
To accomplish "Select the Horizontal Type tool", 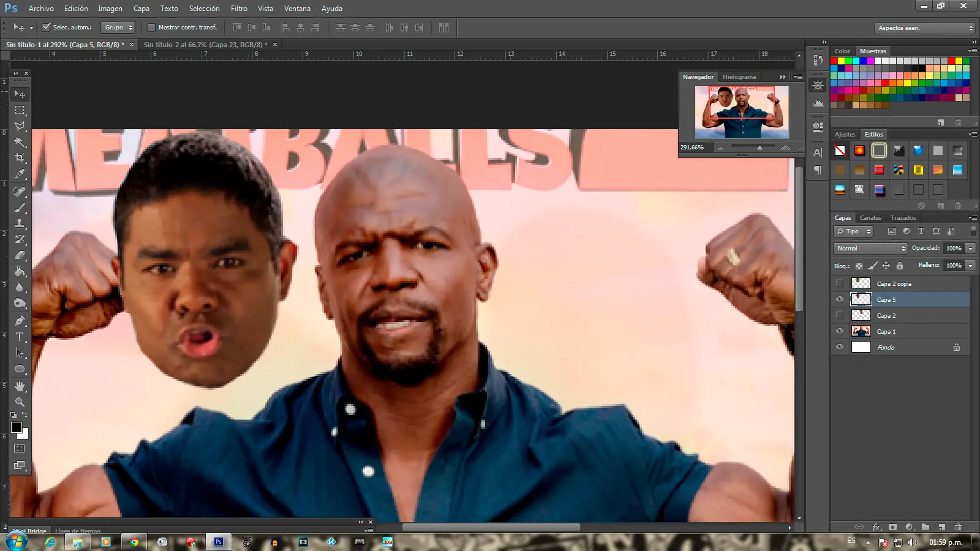I will pos(20,337).
